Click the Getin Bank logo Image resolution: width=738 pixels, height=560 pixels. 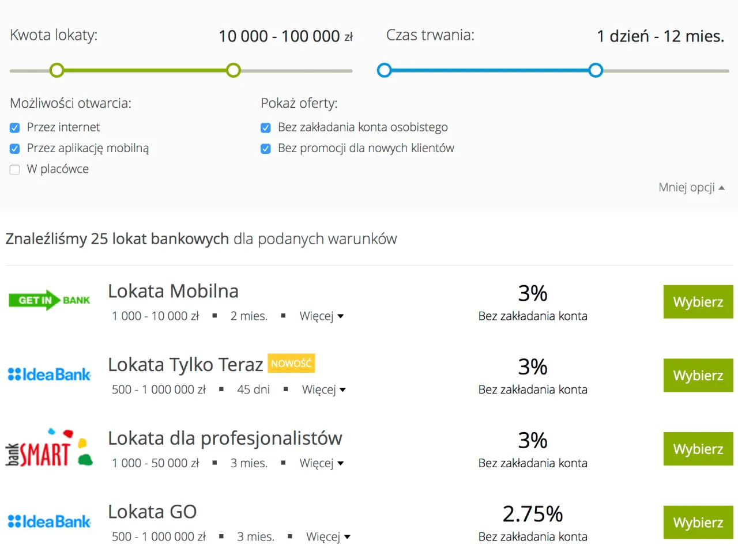(x=49, y=300)
